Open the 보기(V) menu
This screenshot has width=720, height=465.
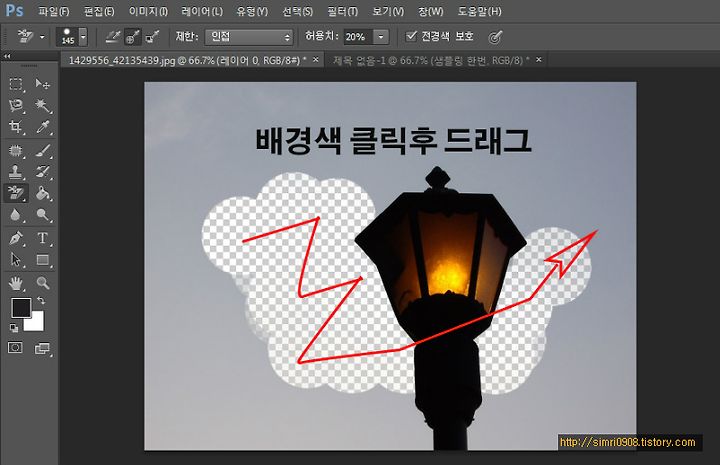(x=388, y=11)
